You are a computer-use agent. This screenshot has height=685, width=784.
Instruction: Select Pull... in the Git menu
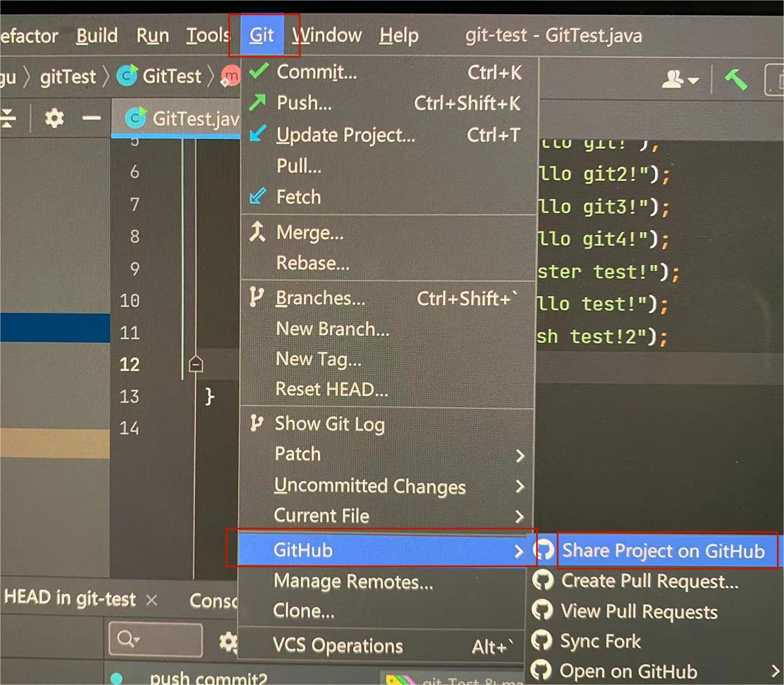click(389, 166)
